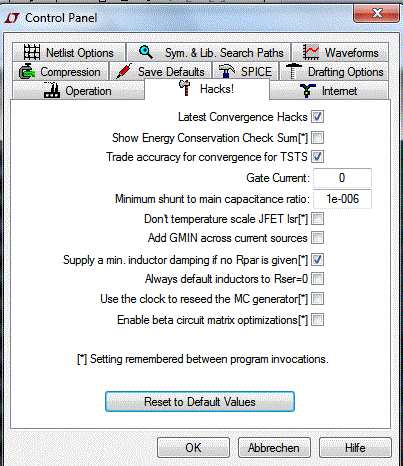Click the Abbrechen button
This screenshot has height=466, width=403.
coord(274,448)
